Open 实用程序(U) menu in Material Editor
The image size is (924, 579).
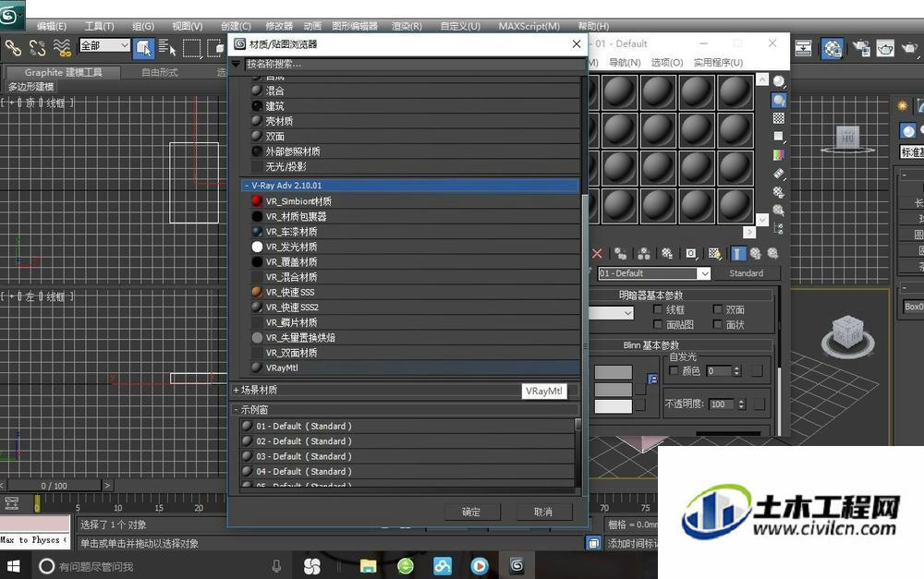(x=718, y=63)
